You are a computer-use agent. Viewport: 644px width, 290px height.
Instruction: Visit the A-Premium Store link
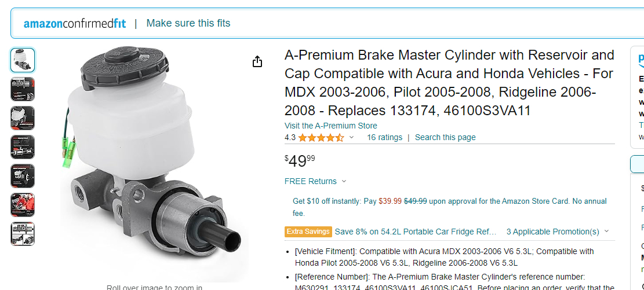pos(330,126)
